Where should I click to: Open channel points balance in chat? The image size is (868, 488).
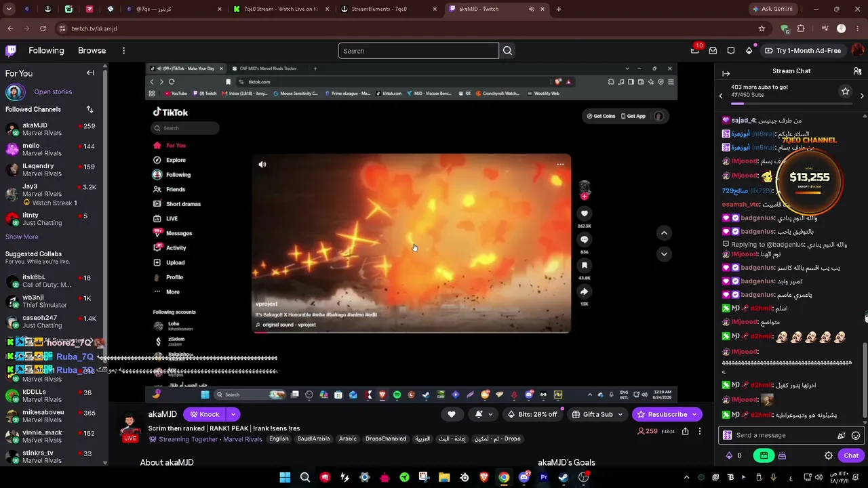click(x=734, y=455)
